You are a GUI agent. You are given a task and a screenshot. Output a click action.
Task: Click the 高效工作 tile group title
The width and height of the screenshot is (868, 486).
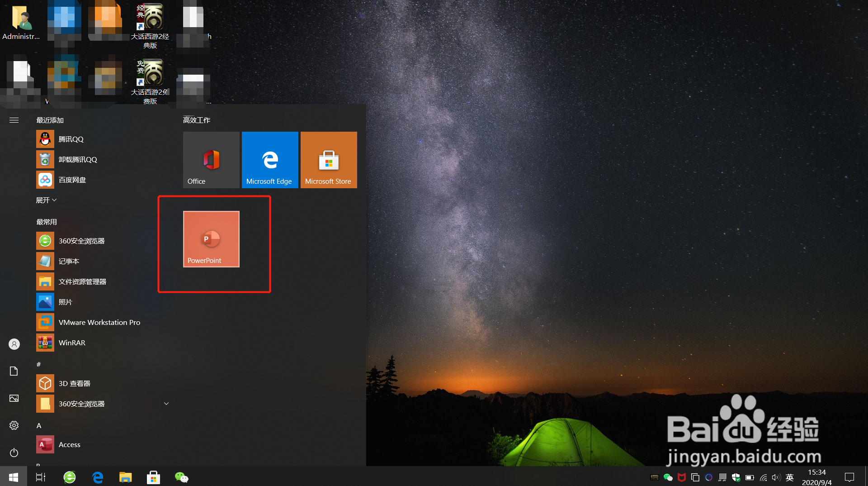point(197,120)
